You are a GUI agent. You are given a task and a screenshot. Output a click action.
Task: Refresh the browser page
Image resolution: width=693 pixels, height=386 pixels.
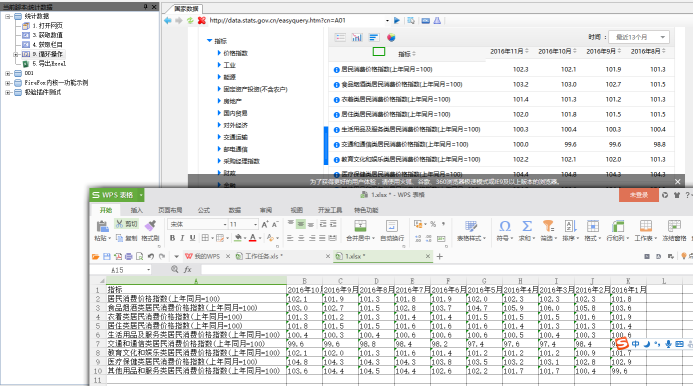(x=190, y=20)
